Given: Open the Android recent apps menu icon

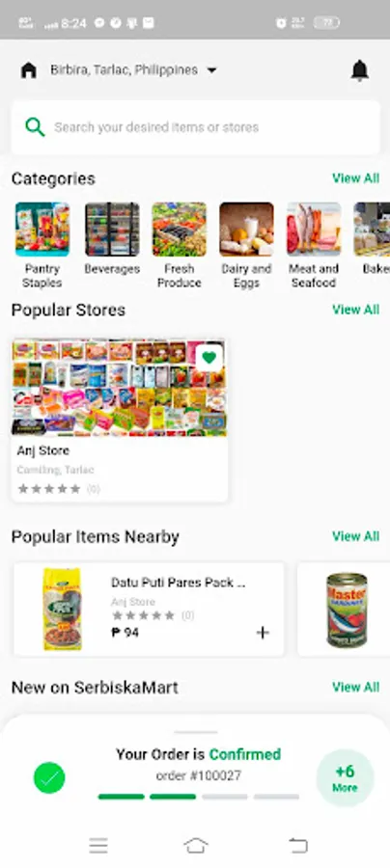Looking at the screenshot, I should (x=98, y=845).
